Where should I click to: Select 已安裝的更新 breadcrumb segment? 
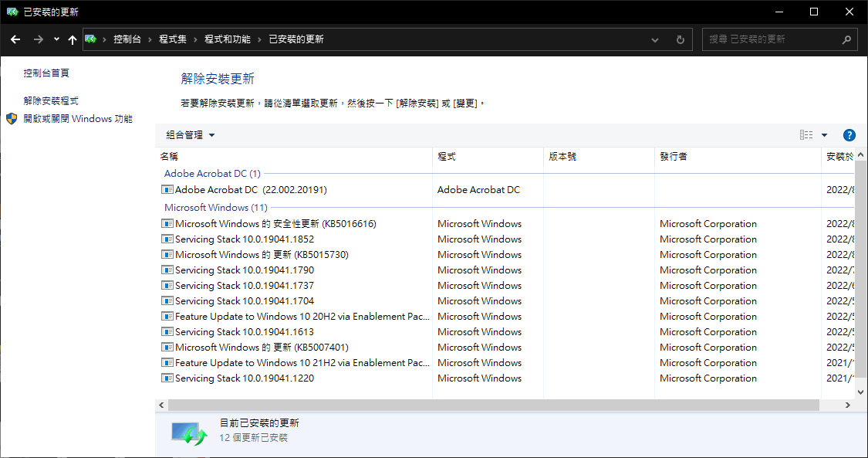[296, 39]
